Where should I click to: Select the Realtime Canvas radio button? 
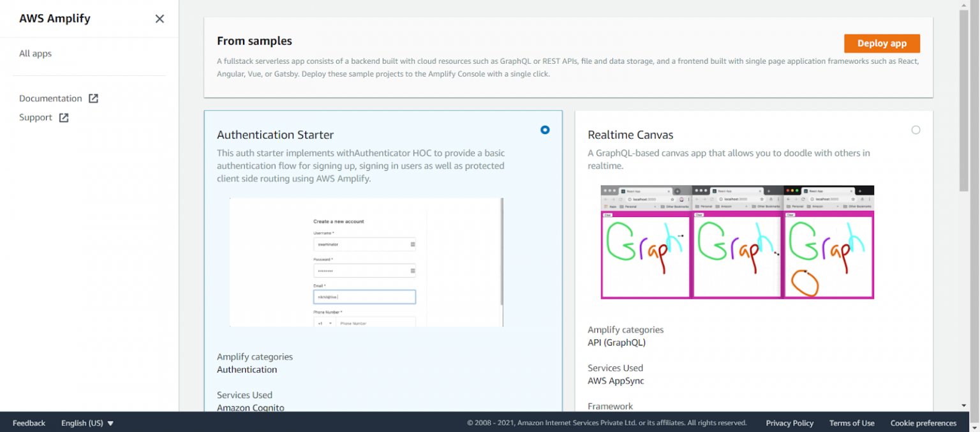[916, 130]
